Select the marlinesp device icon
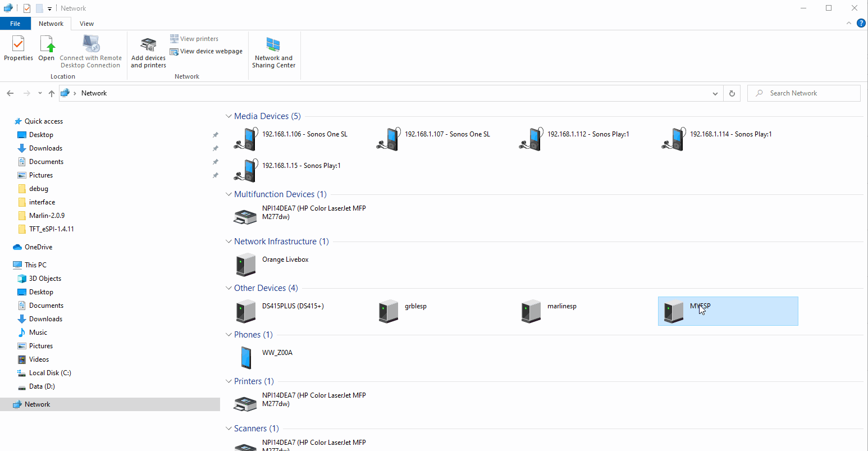This screenshot has height=451, width=868. tap(531, 311)
